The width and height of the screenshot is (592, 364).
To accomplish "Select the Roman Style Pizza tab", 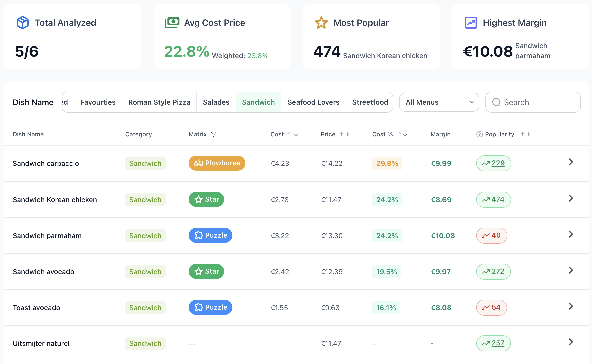I will pyautogui.click(x=159, y=102).
